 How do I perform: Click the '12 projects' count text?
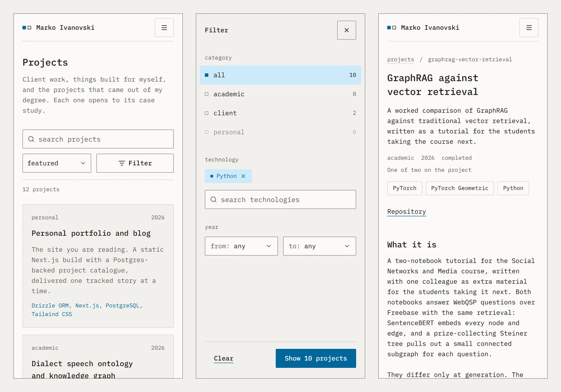coord(41,190)
